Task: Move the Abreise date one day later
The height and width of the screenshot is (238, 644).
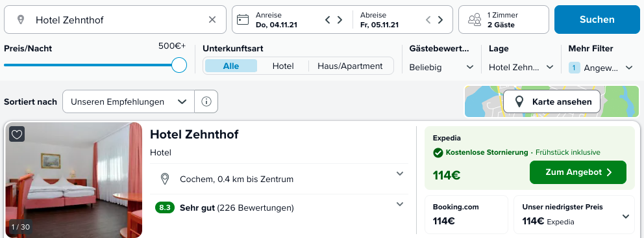Action: click(x=440, y=20)
